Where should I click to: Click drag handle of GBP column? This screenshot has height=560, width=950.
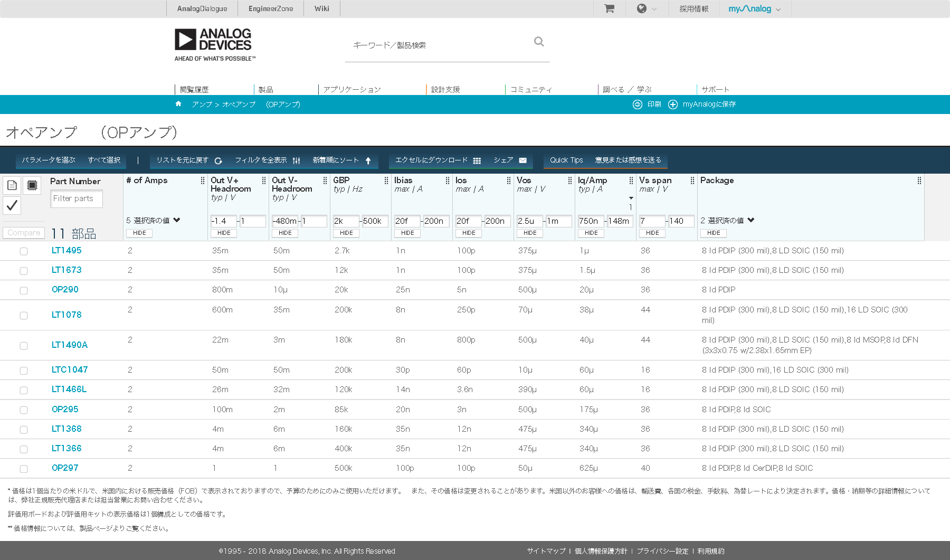click(x=386, y=181)
